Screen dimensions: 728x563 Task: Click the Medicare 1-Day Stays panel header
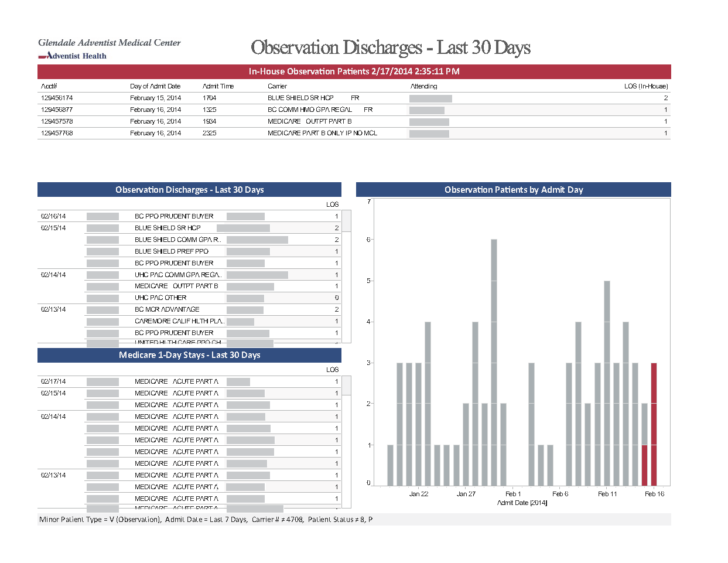coord(189,355)
